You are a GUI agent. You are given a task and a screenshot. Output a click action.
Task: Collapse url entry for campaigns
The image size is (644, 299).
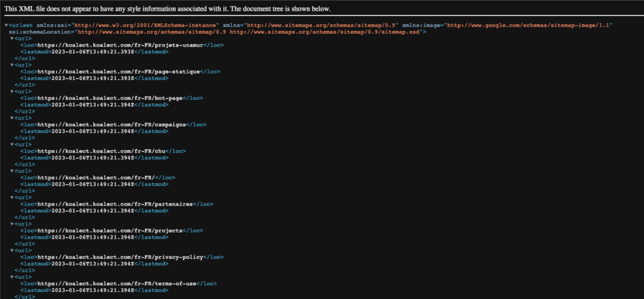pos(11,117)
